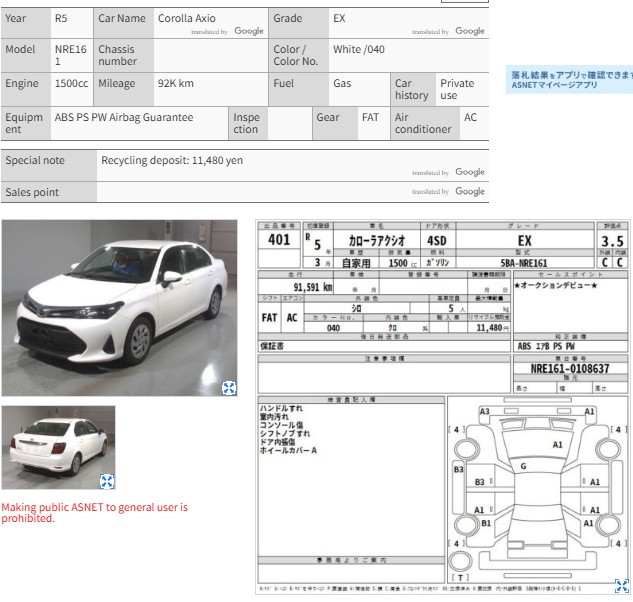The image size is (633, 602).
Task: Enlarge the front car photo via expand icon
Action: point(229,388)
